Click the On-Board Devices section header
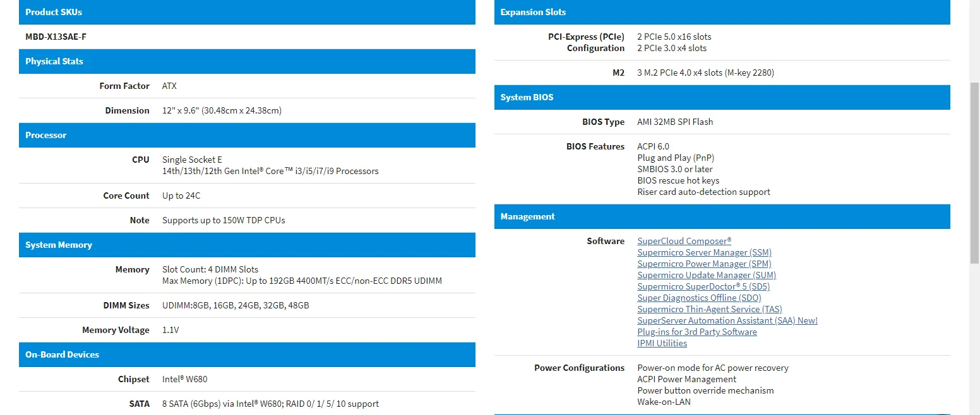This screenshot has height=415, width=980. (x=247, y=354)
